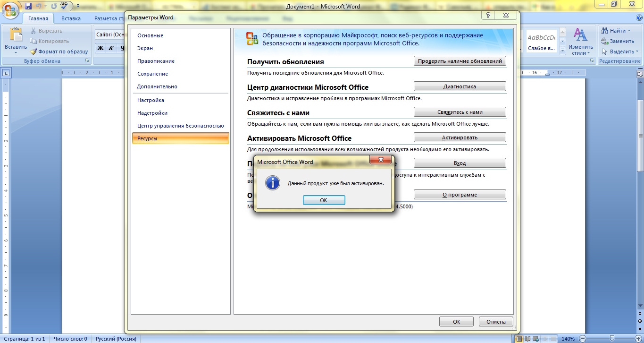Switch to the Главная ribbon tab
The height and width of the screenshot is (343, 644).
[38, 18]
